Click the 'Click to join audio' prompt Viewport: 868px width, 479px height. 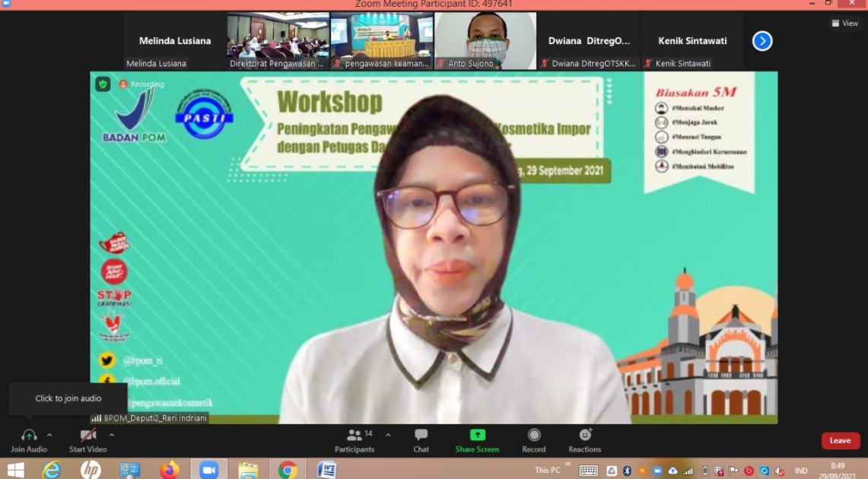68,398
